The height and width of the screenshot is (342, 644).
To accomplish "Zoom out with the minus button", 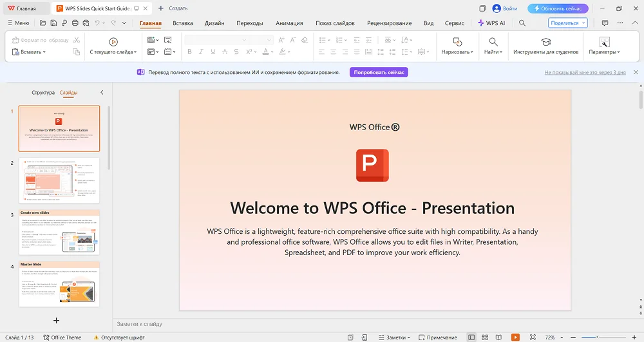I will pyautogui.click(x=573, y=337).
